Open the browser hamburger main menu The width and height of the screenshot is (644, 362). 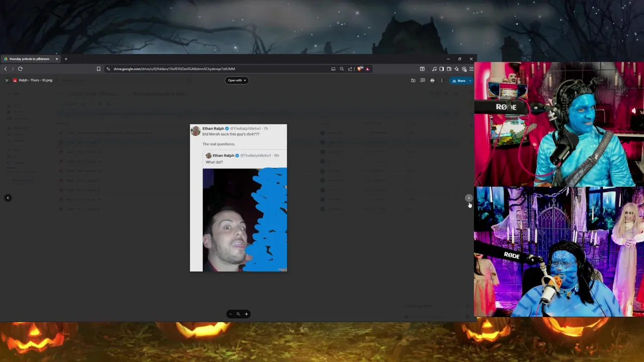(471, 69)
